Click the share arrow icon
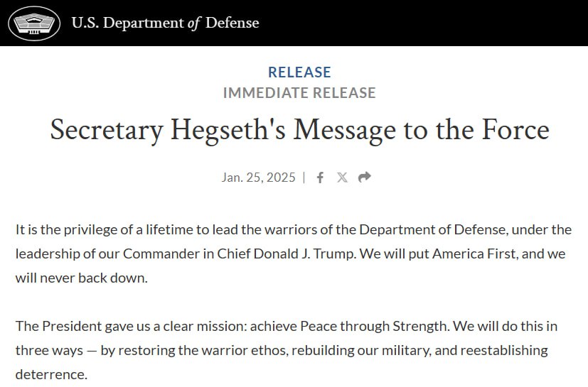 365,178
